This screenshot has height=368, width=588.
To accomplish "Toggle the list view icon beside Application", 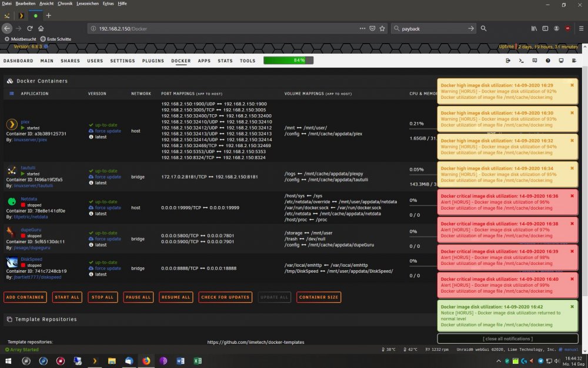I will 12,94.
